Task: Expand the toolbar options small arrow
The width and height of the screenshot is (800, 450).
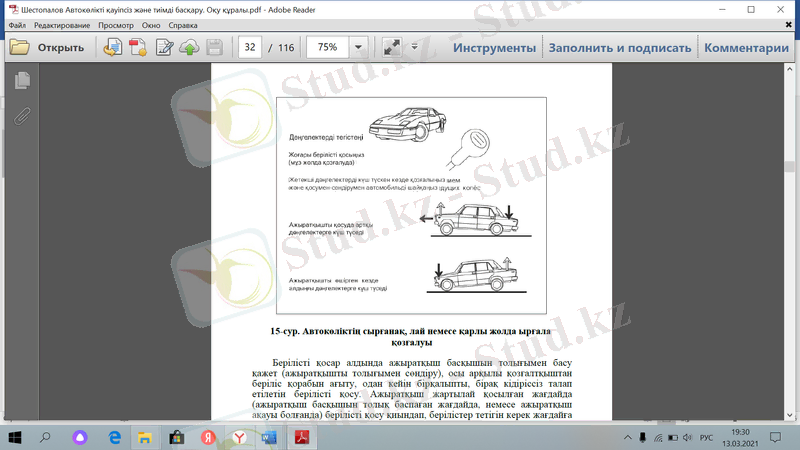Action: [412, 47]
